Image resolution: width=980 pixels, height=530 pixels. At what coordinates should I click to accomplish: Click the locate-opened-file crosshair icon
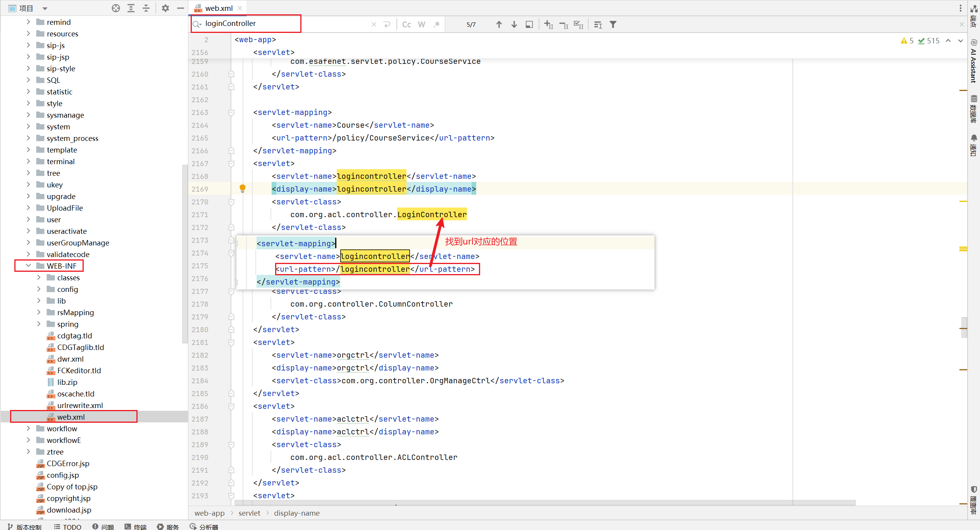point(115,8)
